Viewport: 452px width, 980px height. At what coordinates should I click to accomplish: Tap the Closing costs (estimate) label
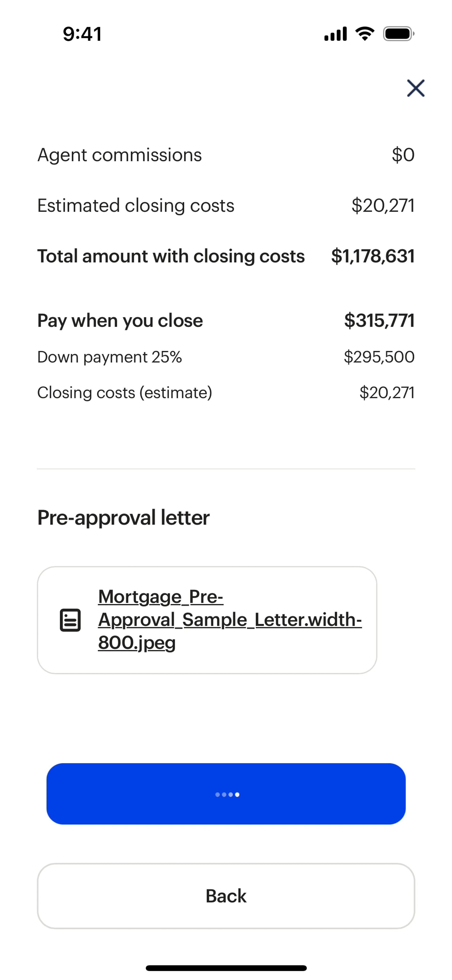pos(124,393)
